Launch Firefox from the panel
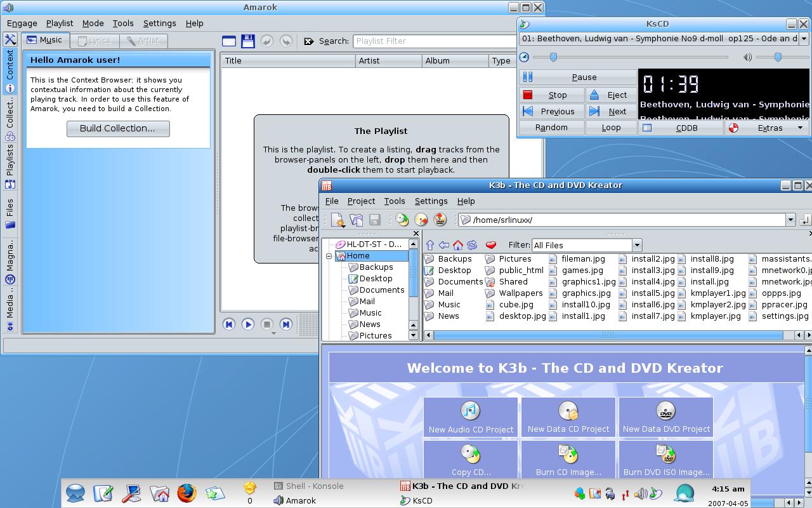Viewport: 812px width, 508px height. tap(187, 493)
